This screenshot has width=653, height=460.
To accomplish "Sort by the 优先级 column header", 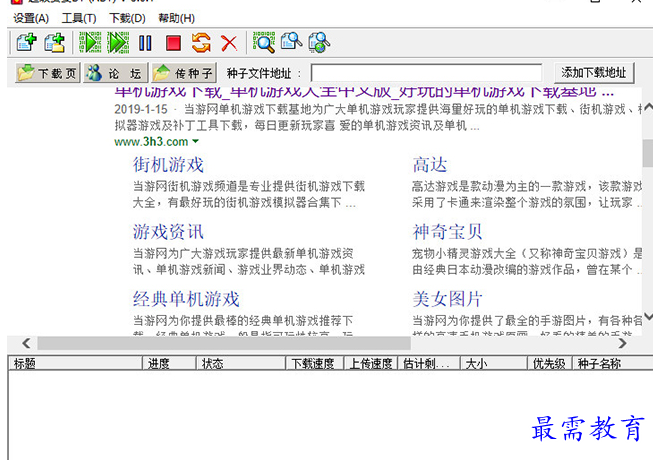I will (550, 363).
